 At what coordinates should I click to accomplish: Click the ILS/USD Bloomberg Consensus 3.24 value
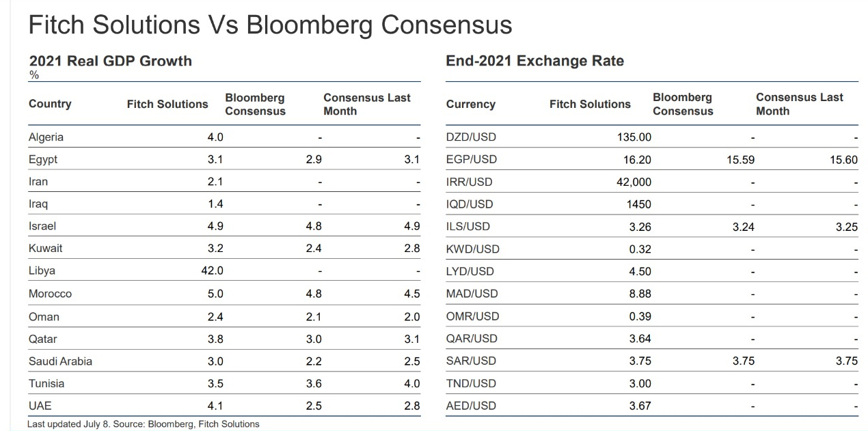[x=743, y=227]
